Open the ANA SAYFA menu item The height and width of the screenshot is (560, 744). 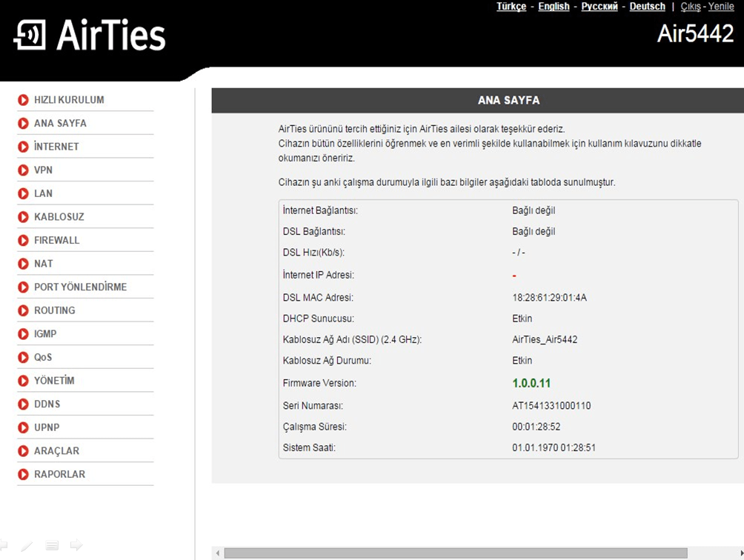tap(60, 123)
